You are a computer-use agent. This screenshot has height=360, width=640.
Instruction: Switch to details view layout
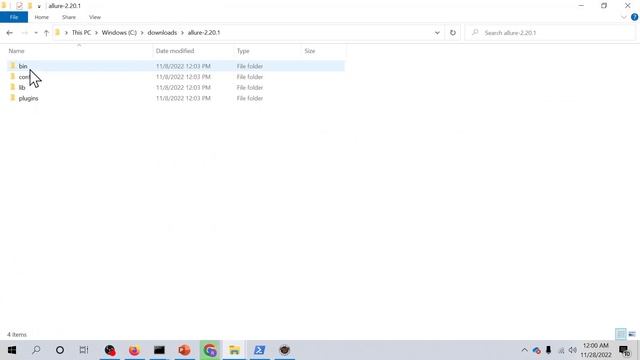[620, 334]
